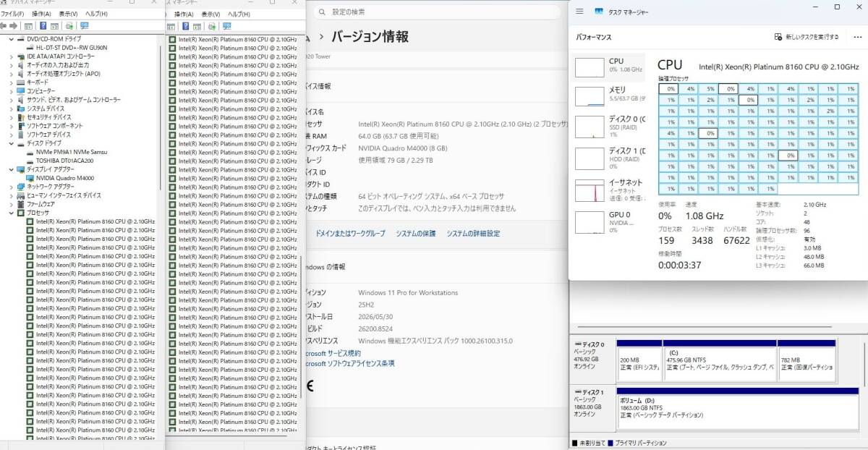Select GPU 0 in Task Manager sidebar

tap(608, 221)
